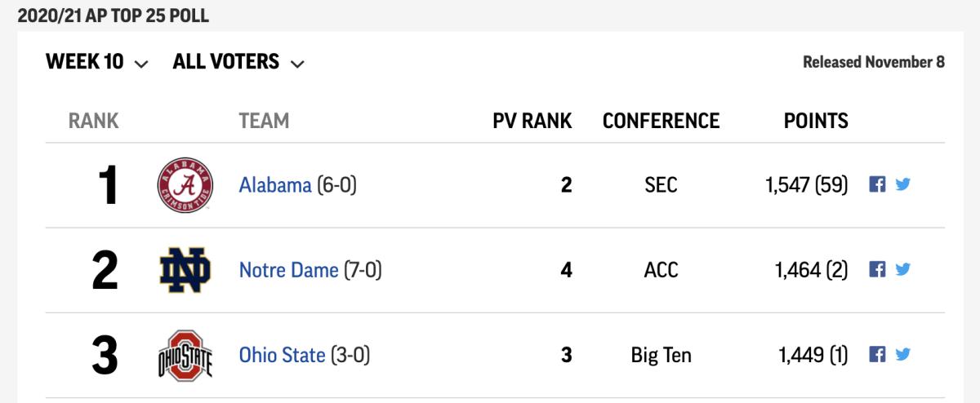The height and width of the screenshot is (403, 980).
Task: Click the POINTS column header
Action: pyautogui.click(x=816, y=121)
